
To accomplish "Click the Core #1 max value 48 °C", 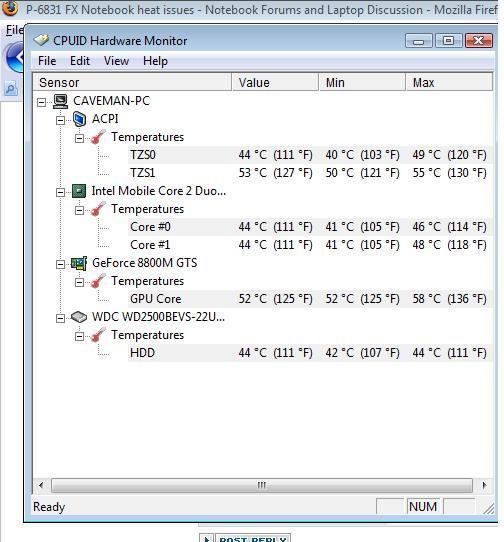I will pyautogui.click(x=449, y=245).
